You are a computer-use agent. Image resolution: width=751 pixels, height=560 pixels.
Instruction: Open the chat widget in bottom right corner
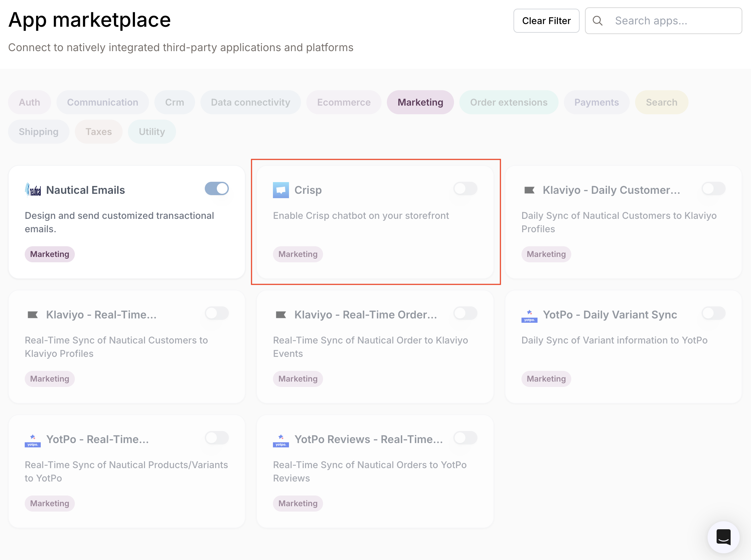pos(723,537)
